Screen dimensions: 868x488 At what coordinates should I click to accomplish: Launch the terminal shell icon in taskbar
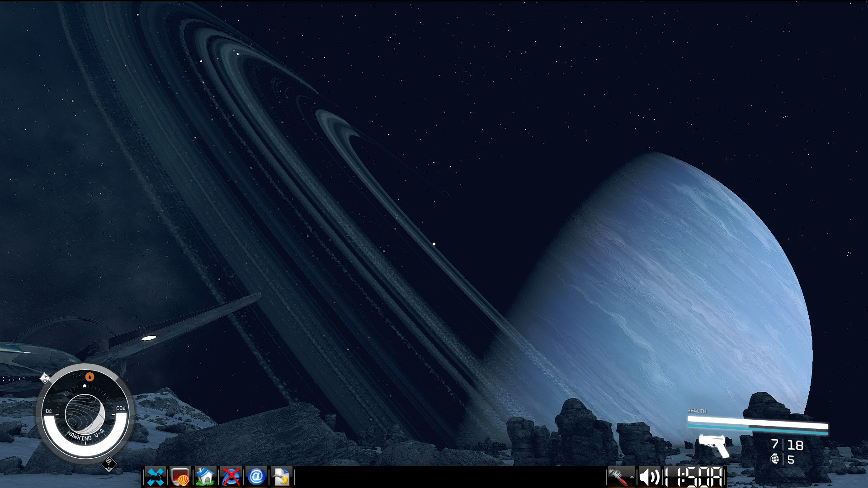tap(180, 477)
